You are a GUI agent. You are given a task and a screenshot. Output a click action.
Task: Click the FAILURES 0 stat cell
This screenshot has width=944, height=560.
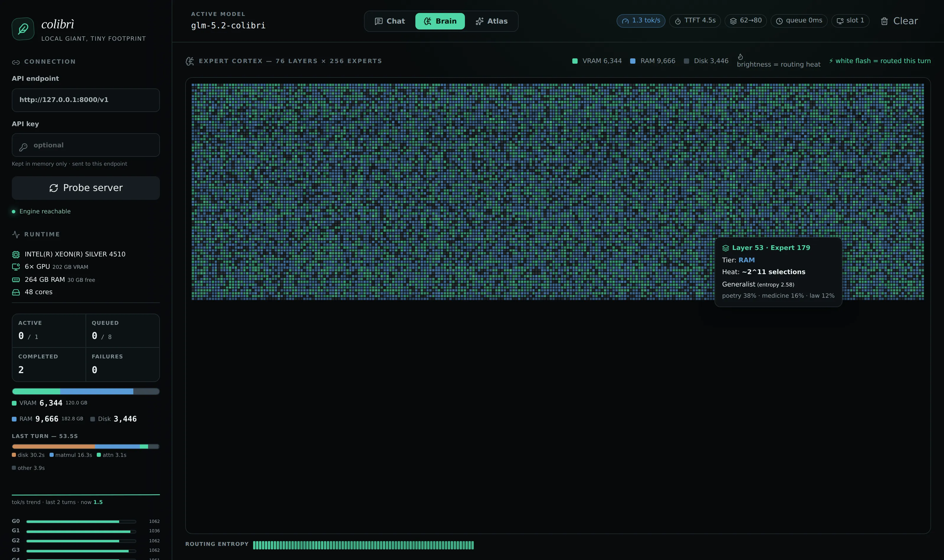point(123,365)
